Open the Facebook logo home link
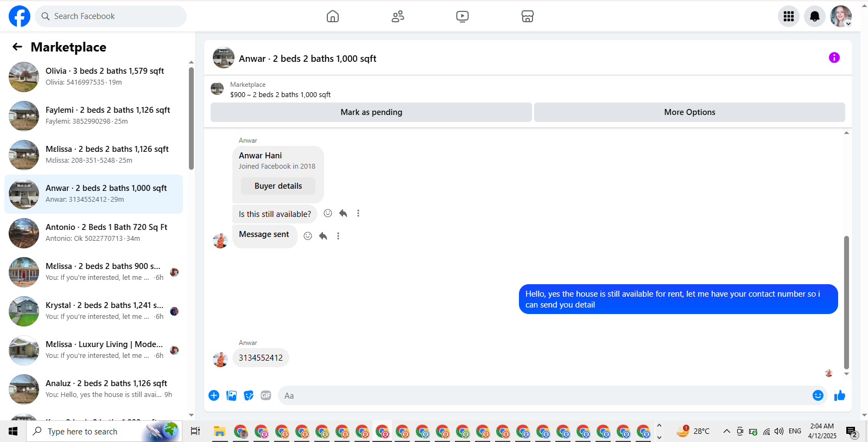The height and width of the screenshot is (442, 868). (x=20, y=16)
